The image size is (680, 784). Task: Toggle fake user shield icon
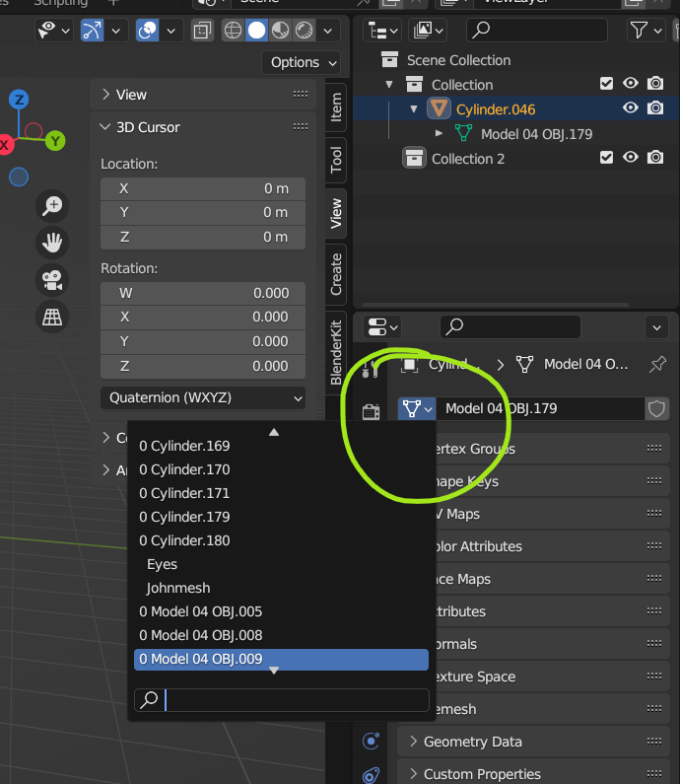(656, 409)
